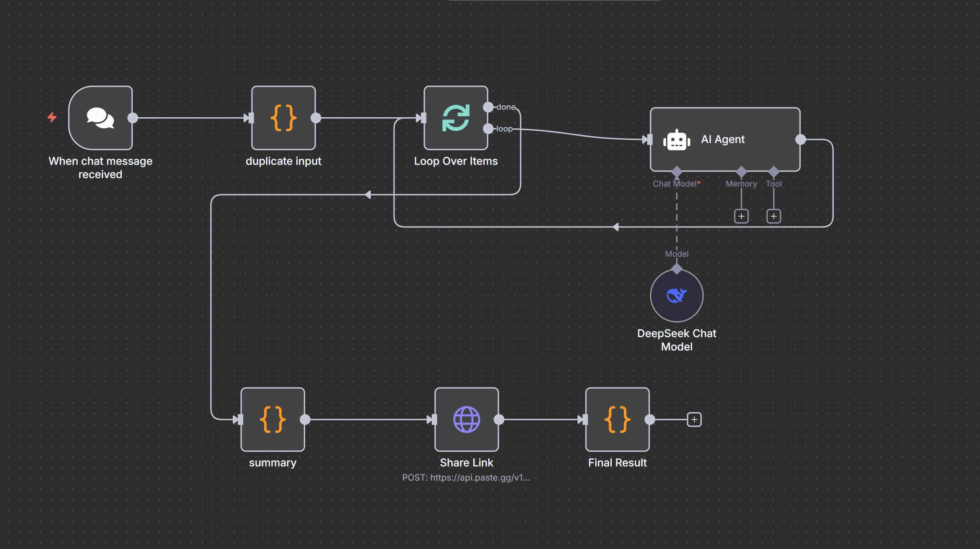
Task: Add node after Final Result
Action: point(694,419)
